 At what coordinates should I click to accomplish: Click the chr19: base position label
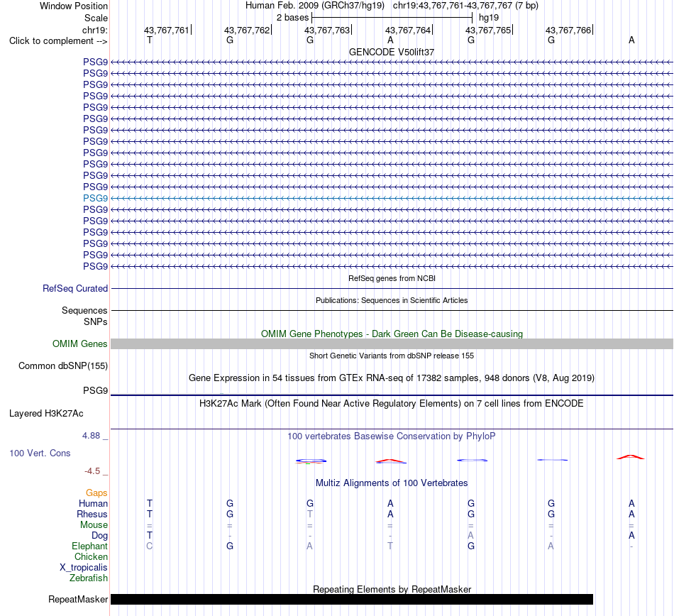[x=94, y=30]
